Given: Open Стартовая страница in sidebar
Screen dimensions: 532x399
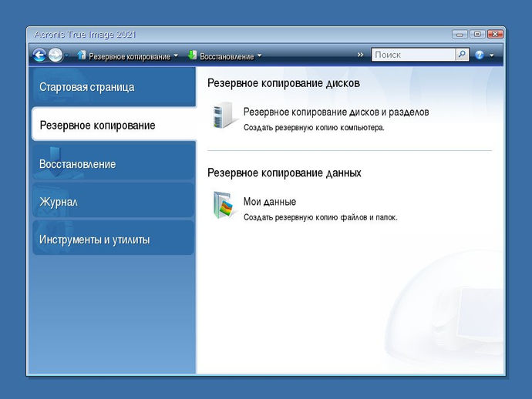Looking at the screenshot, I should [113, 87].
